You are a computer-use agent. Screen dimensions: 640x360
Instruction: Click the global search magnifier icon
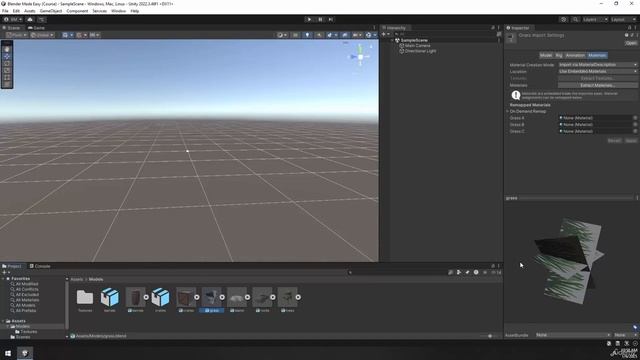(x=575, y=19)
